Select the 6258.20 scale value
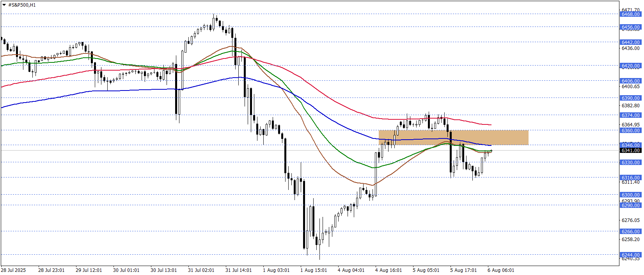 (x=630, y=240)
